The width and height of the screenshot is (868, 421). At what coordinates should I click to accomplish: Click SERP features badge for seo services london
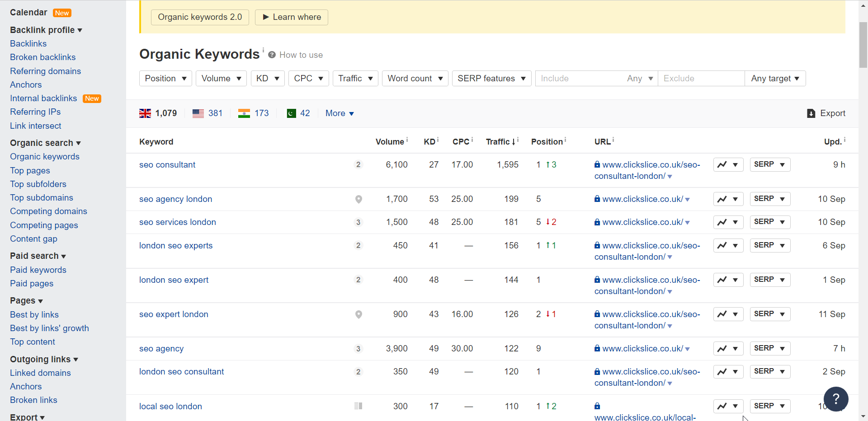(359, 222)
